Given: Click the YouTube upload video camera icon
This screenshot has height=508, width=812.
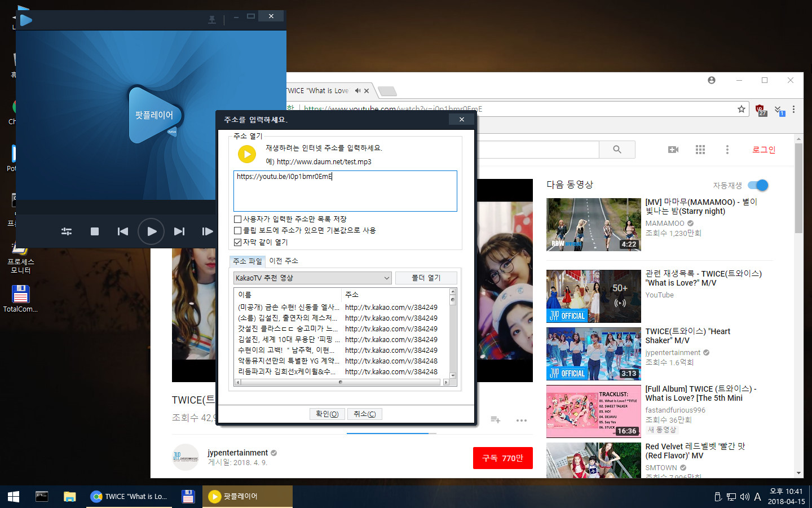Looking at the screenshot, I should 673,150.
